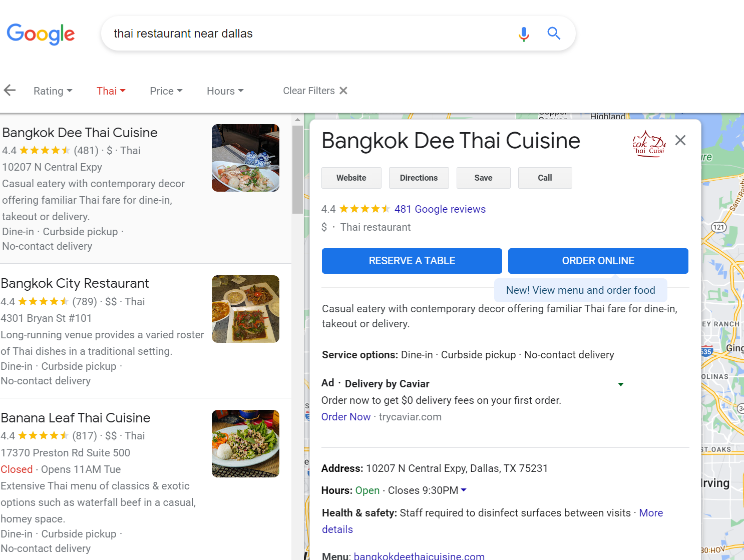The width and height of the screenshot is (744, 560).
Task: Start voice search with microphone icon
Action: coord(524,34)
